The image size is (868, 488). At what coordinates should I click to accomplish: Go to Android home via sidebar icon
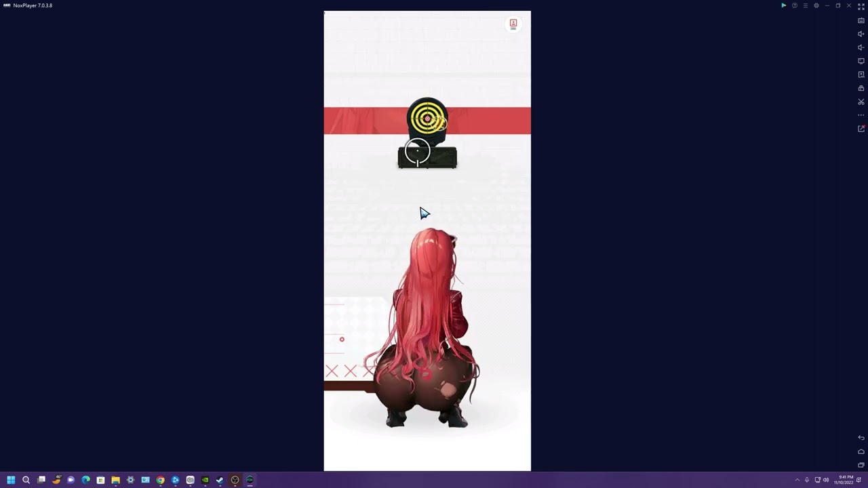[861, 451]
